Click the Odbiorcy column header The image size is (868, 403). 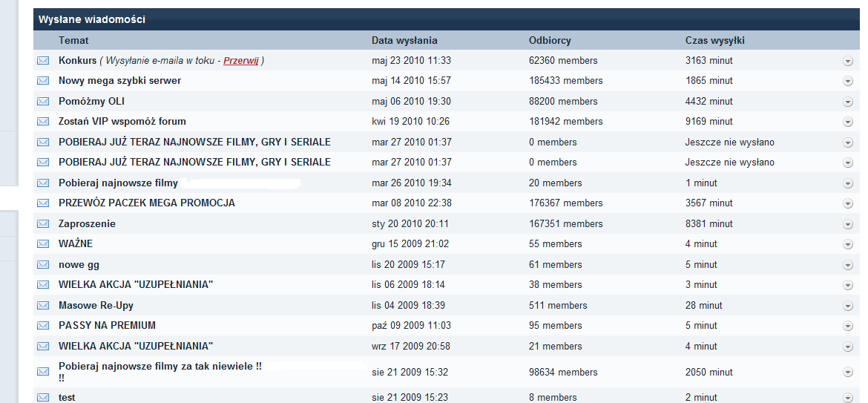pyautogui.click(x=550, y=40)
